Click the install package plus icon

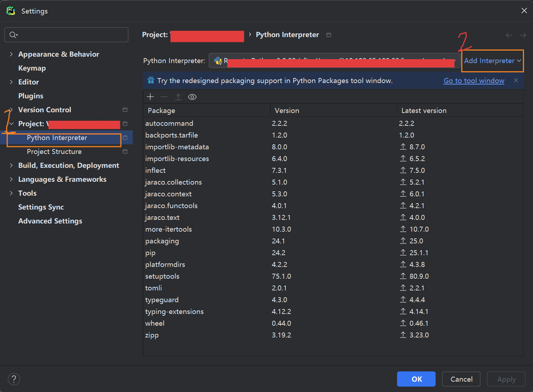[x=150, y=97]
